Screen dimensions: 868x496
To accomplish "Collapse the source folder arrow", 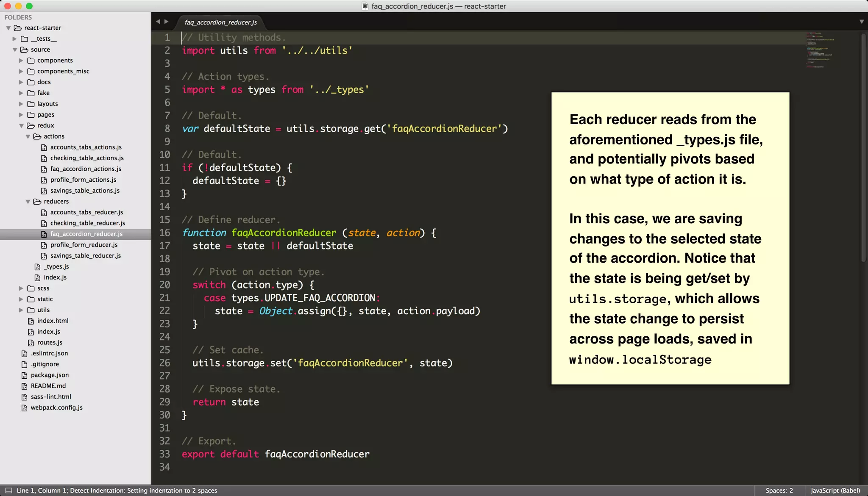I will [x=15, y=50].
